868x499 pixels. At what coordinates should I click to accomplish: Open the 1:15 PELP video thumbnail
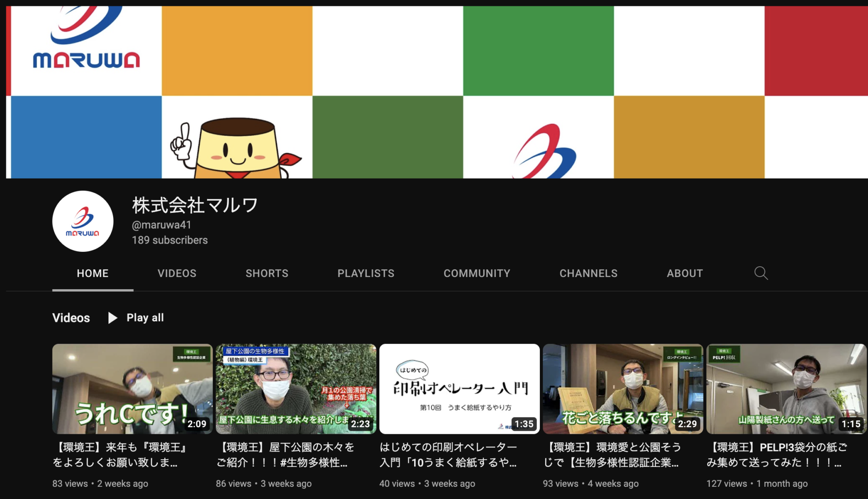[787, 389]
